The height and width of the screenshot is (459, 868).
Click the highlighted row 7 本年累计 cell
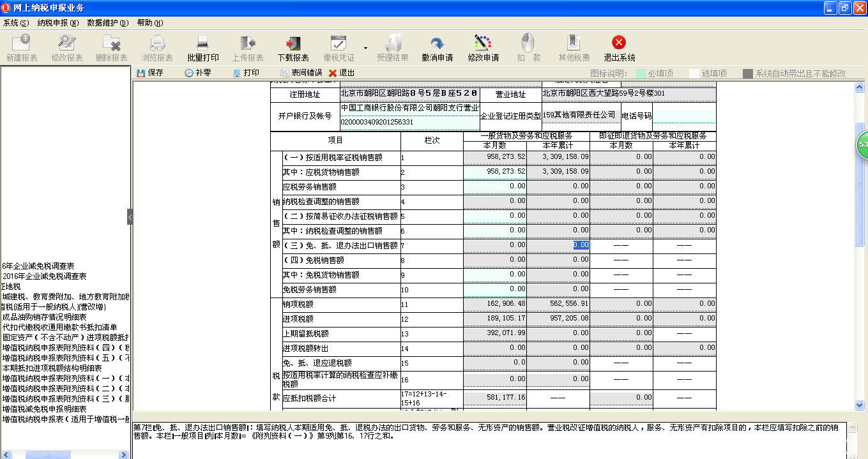coord(558,245)
